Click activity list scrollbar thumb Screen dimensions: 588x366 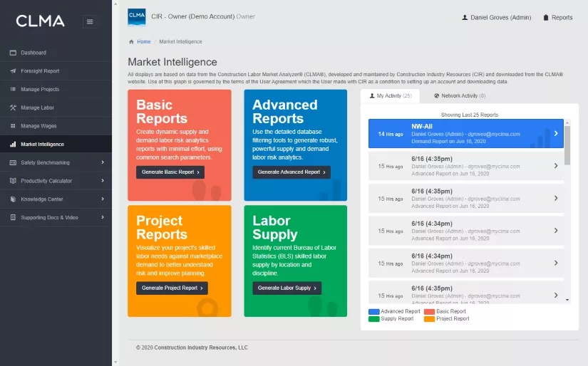tap(567, 145)
